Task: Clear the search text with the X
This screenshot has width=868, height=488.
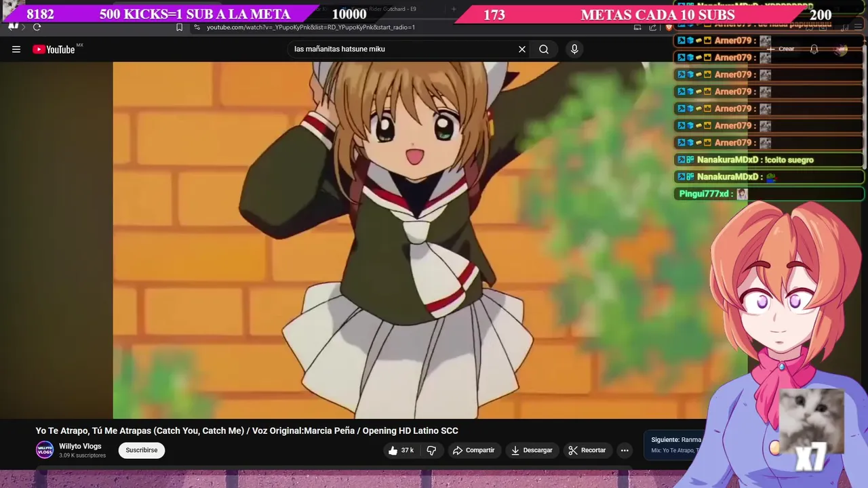Action: pos(522,49)
